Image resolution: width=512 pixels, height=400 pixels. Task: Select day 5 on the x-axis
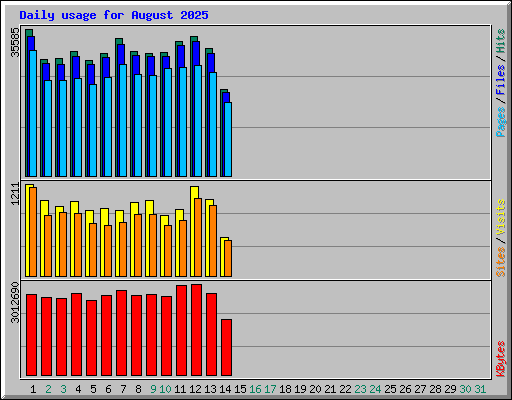coord(93,389)
